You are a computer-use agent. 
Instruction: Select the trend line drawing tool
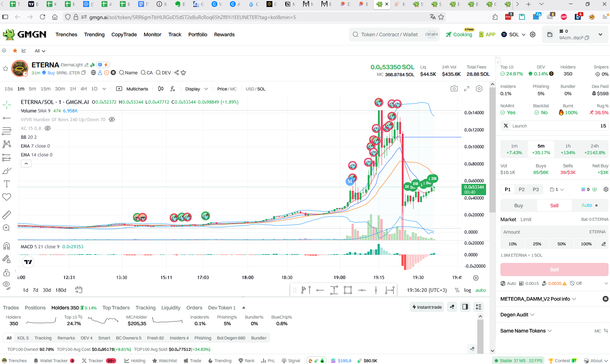click(x=7, y=118)
